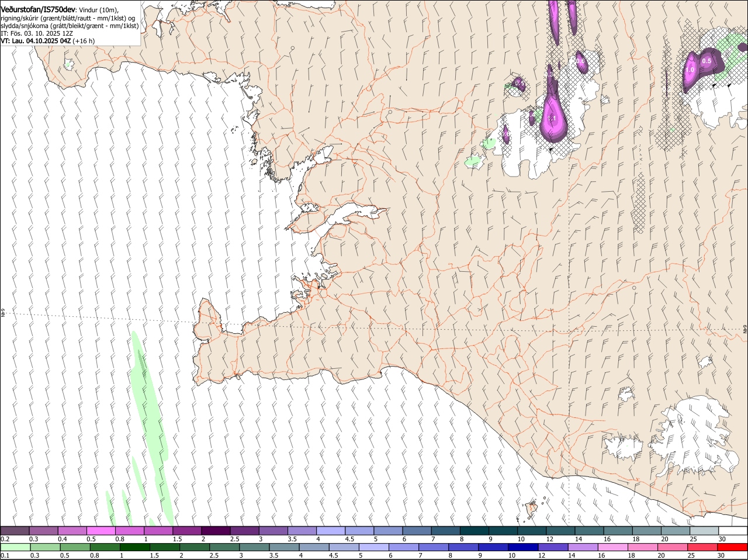Pick the 6 swatch in the snow scale
The image size is (748, 560).
point(417,531)
